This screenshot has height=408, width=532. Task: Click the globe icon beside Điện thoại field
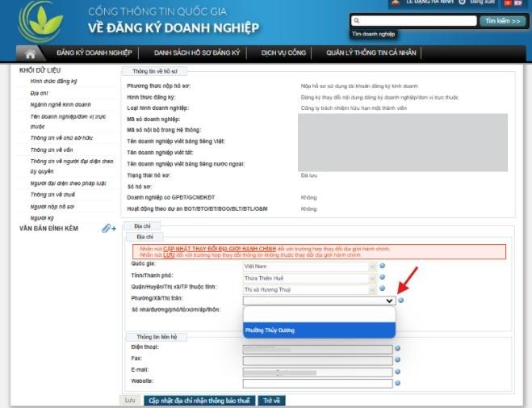(x=399, y=348)
